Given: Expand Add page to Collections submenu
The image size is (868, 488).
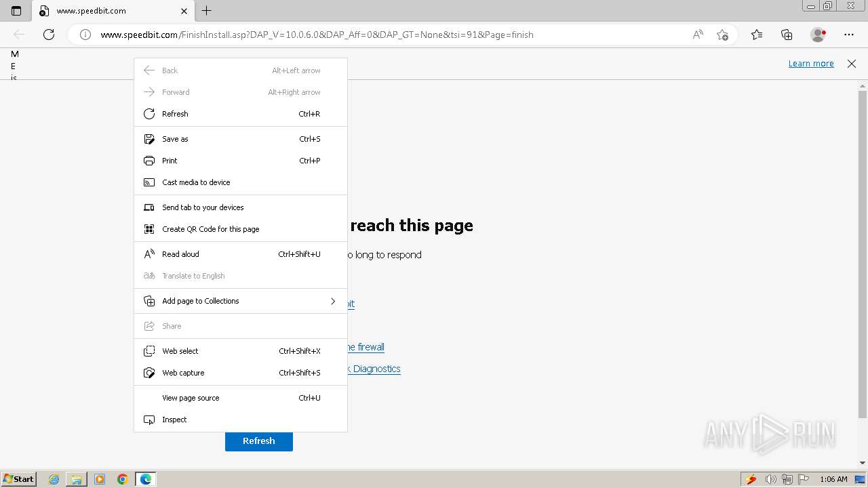Looking at the screenshot, I should click(x=241, y=301).
